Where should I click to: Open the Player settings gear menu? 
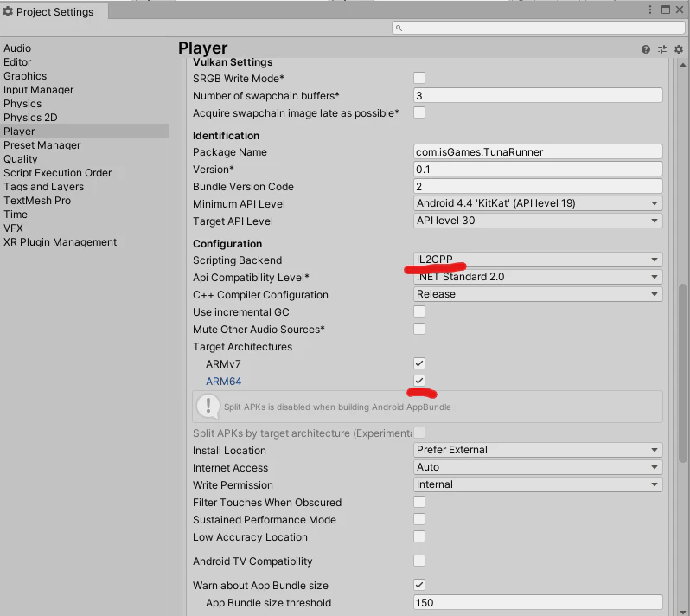click(x=679, y=49)
